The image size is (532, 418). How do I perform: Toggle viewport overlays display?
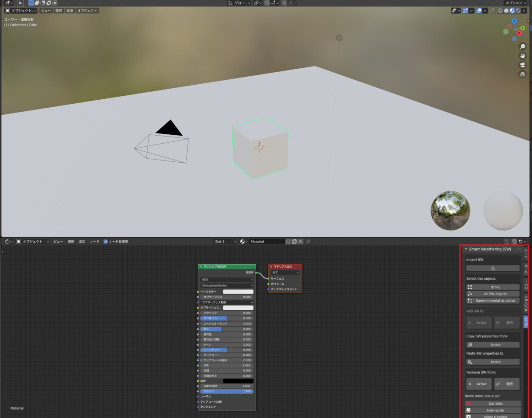coord(479,11)
